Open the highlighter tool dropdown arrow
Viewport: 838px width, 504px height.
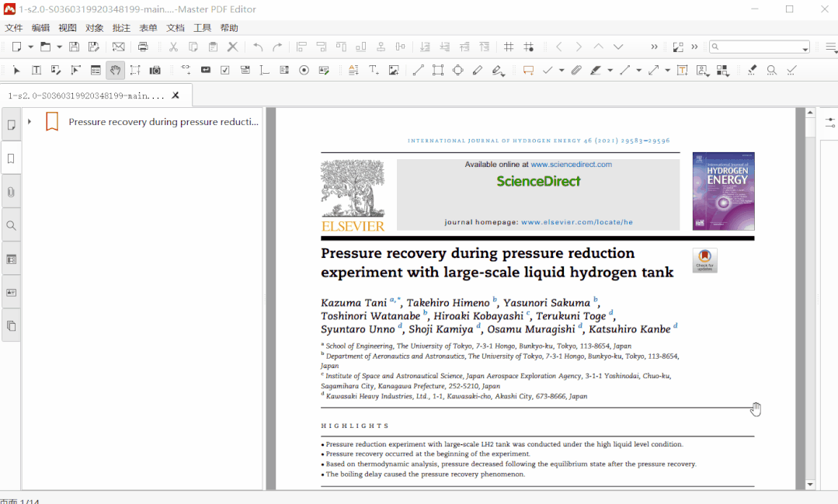coord(610,70)
